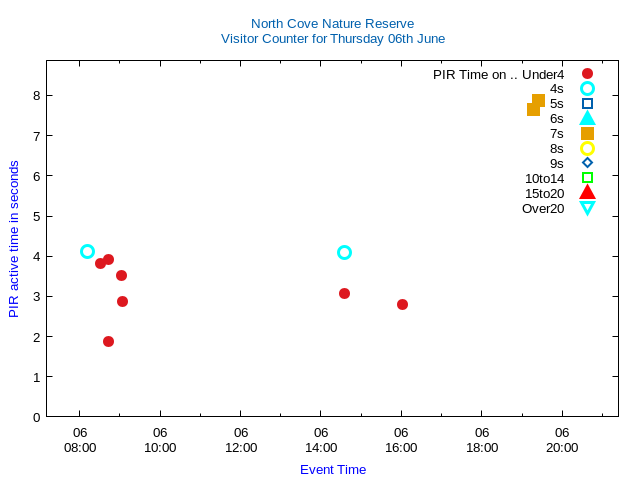Click the green square 10to14 legend marker

(587, 178)
